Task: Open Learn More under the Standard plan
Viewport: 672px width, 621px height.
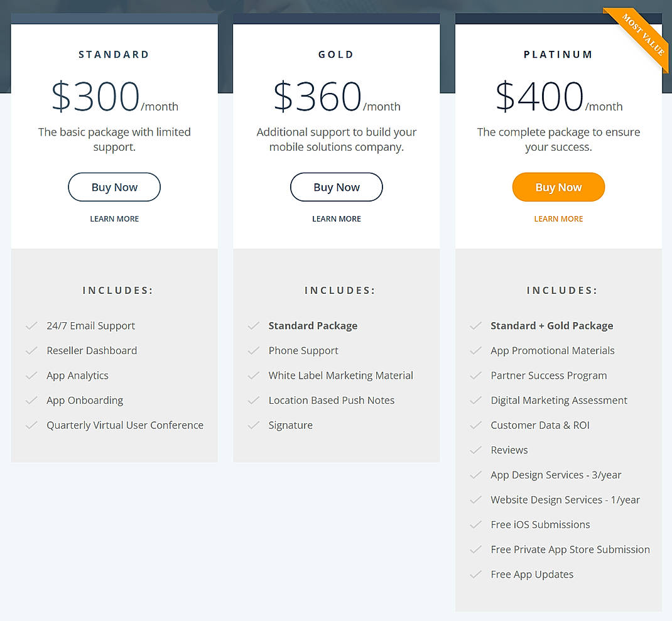Action: (114, 219)
